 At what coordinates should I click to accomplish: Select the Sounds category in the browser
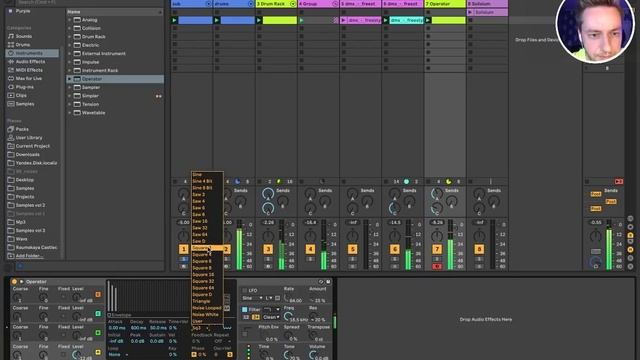coord(24,36)
